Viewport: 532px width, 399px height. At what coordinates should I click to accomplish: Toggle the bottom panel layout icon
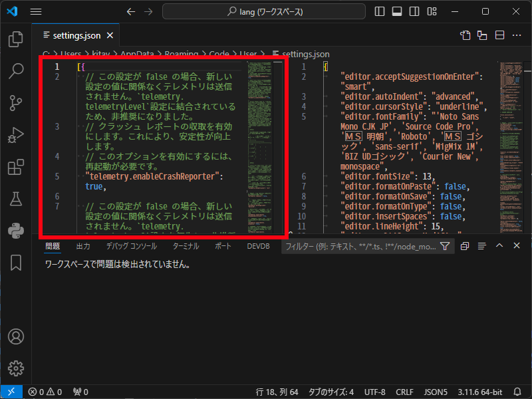coord(396,11)
